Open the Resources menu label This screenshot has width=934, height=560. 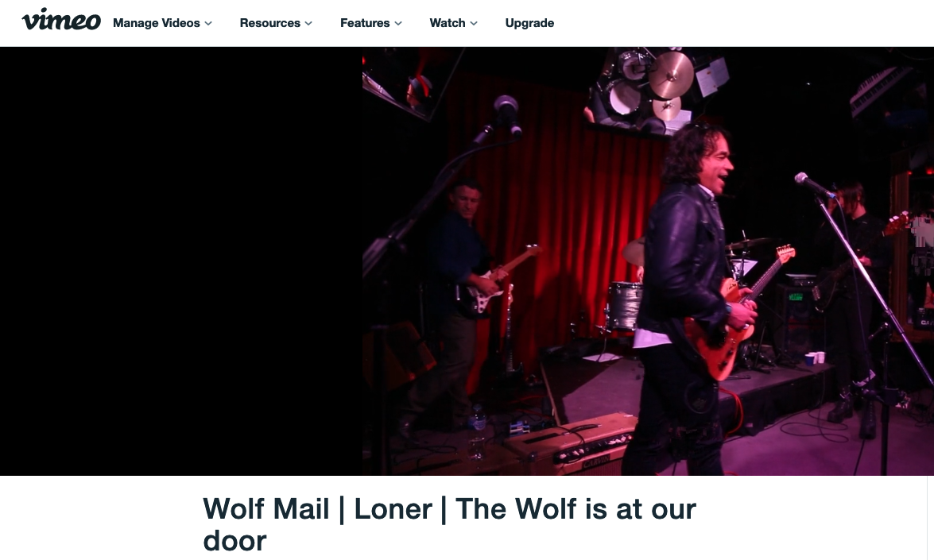coord(269,23)
